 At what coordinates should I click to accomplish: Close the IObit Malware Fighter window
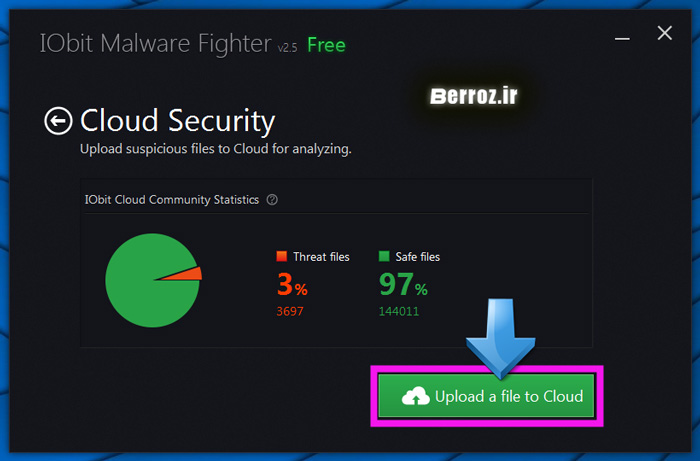point(665,33)
